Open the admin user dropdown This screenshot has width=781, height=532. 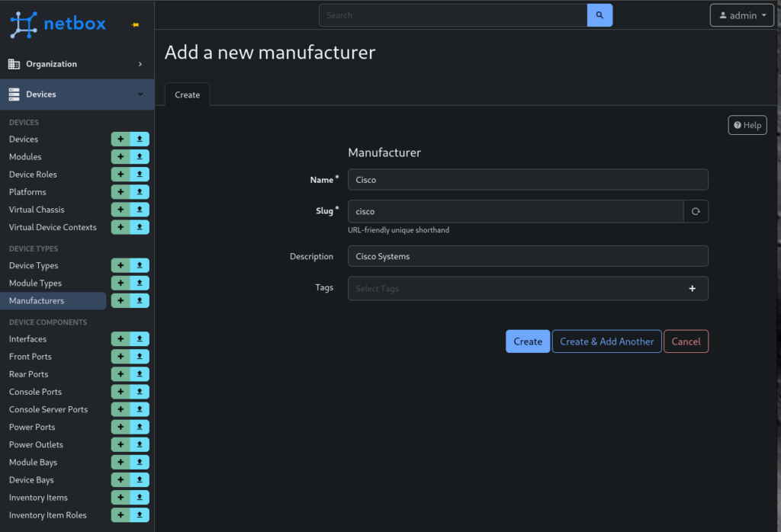(x=742, y=15)
